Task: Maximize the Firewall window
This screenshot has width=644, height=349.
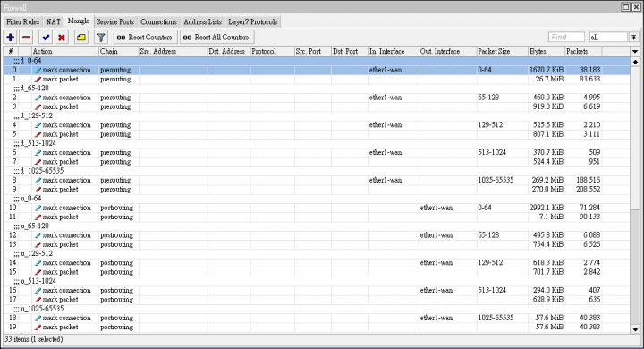Action: (626, 7)
